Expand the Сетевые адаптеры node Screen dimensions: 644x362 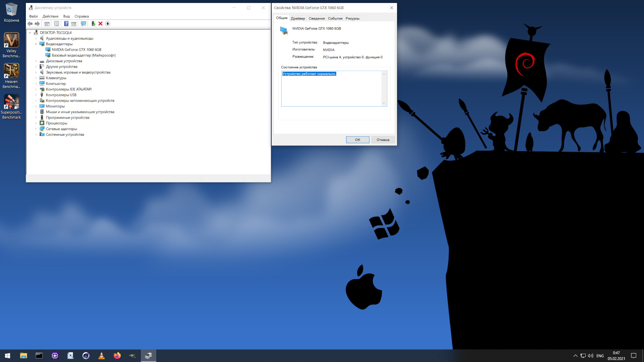(36, 129)
